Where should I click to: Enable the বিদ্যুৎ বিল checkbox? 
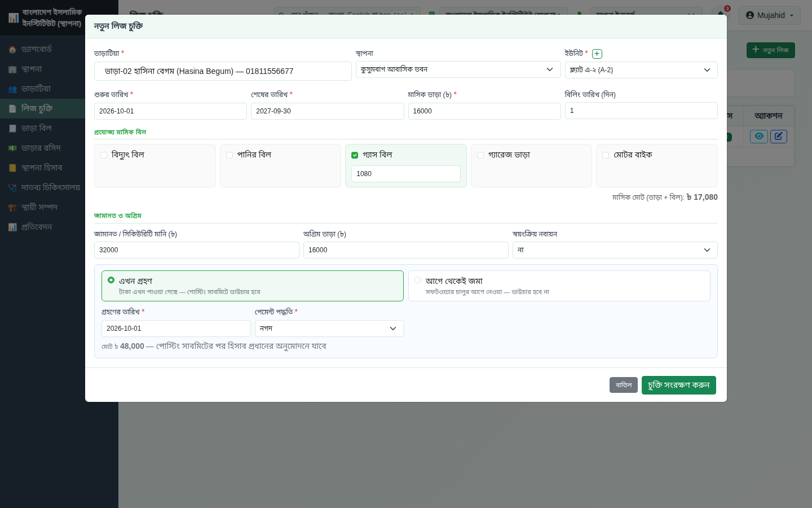tap(104, 155)
